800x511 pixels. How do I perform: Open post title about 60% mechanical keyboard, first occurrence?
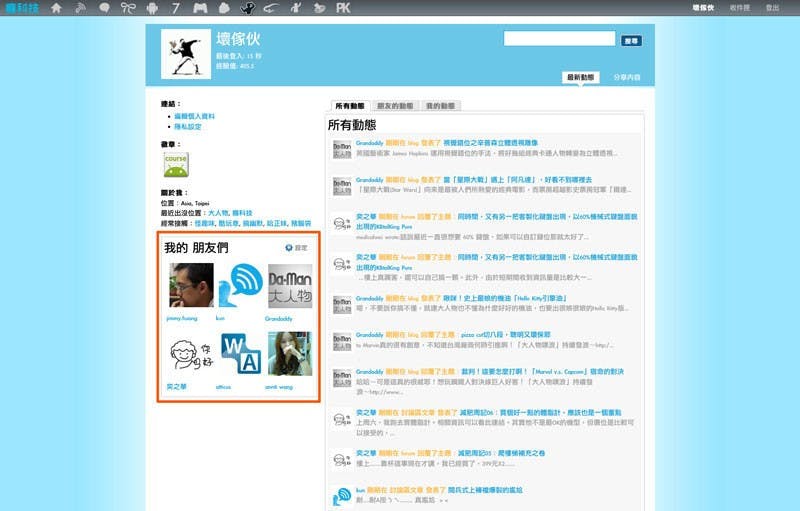click(496, 221)
